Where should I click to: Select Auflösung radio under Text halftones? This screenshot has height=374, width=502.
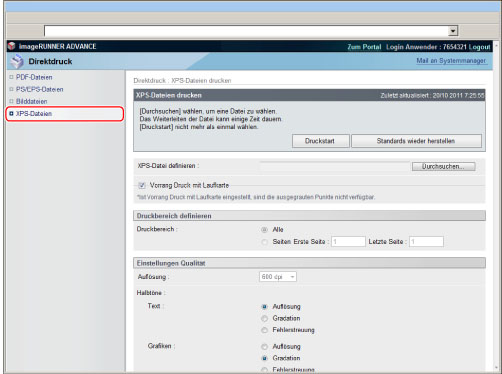pos(264,307)
